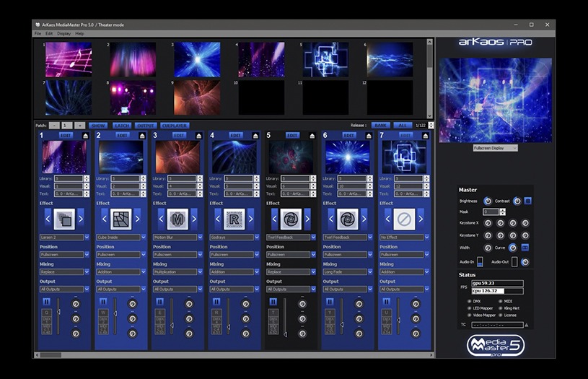This screenshot has width=588, height=379.
Task: Click the Motion Blur effect icon on layer 3
Action: click(177, 219)
